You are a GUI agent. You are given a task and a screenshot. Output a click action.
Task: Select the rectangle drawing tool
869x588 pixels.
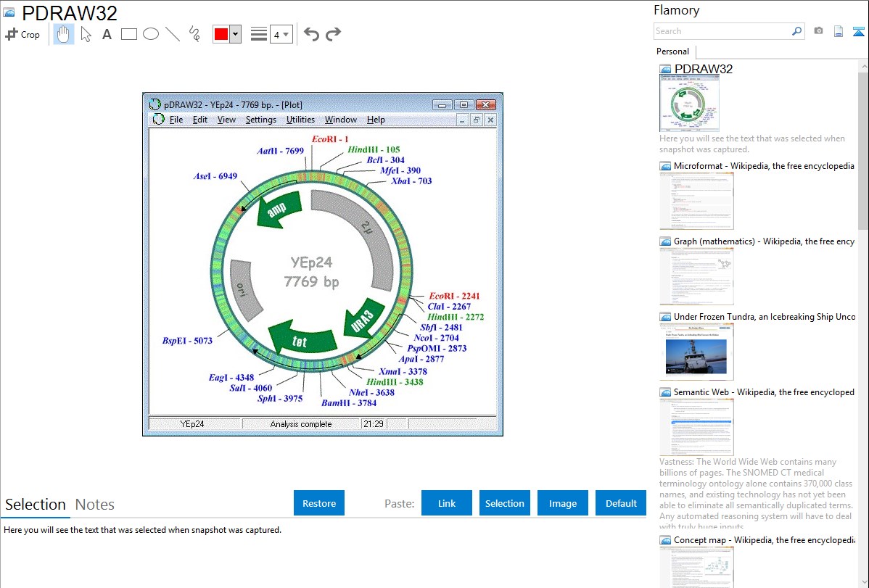128,34
